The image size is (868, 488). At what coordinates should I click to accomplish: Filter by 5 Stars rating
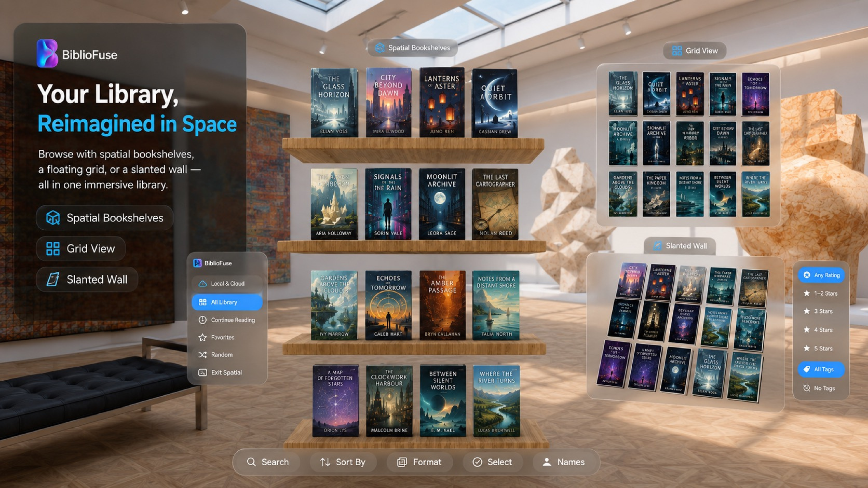(x=821, y=348)
